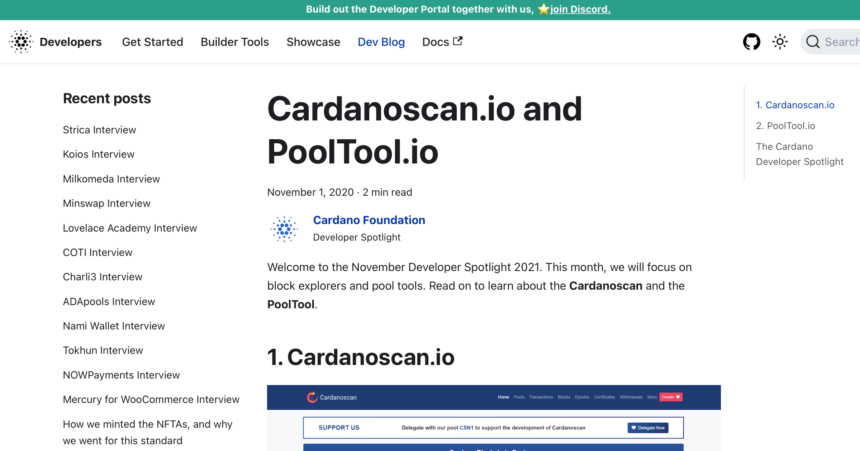Image resolution: width=860 pixels, height=451 pixels.
Task: Click the November 1, 2020 date text
Action: [310, 193]
